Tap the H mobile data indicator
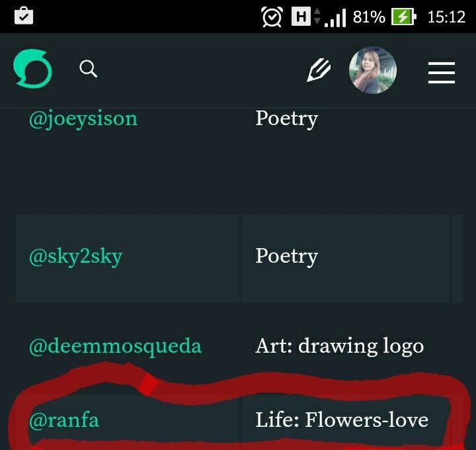Viewport: 476px width, 450px height. [x=302, y=17]
